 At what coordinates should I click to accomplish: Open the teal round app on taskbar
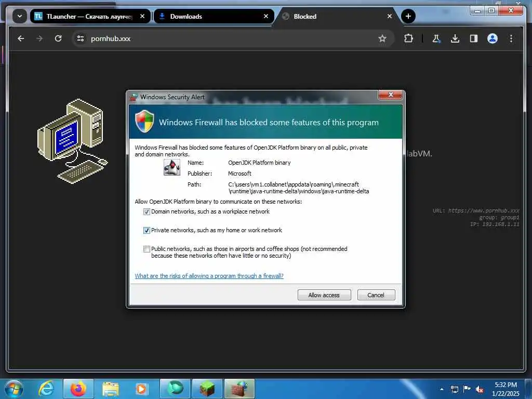(175, 389)
